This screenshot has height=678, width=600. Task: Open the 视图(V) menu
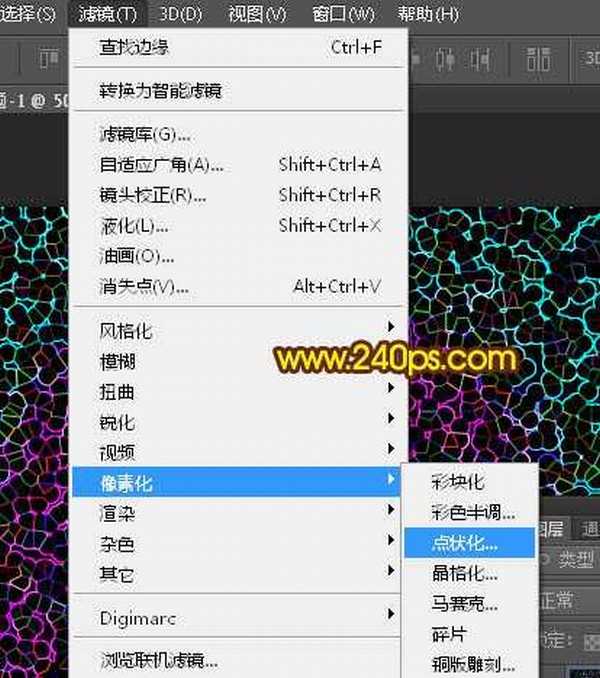tap(256, 14)
